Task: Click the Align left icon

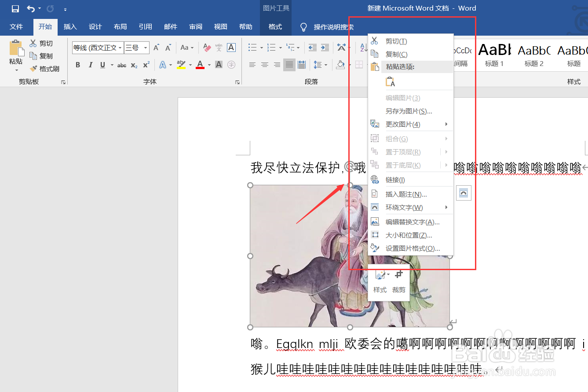Action: 252,65
